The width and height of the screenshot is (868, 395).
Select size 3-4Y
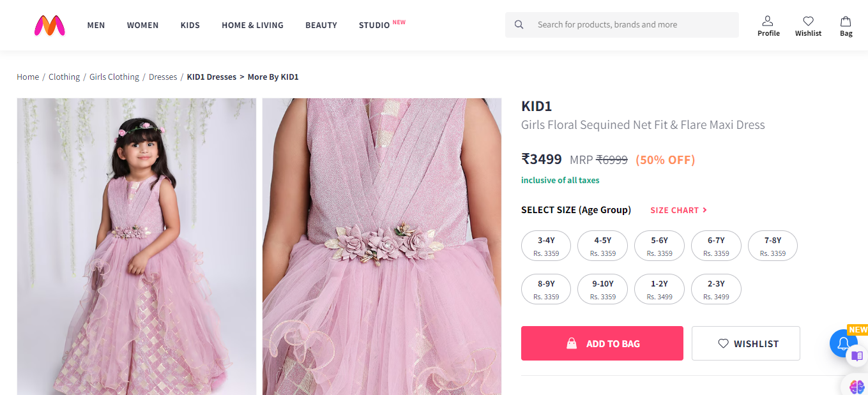(546, 246)
